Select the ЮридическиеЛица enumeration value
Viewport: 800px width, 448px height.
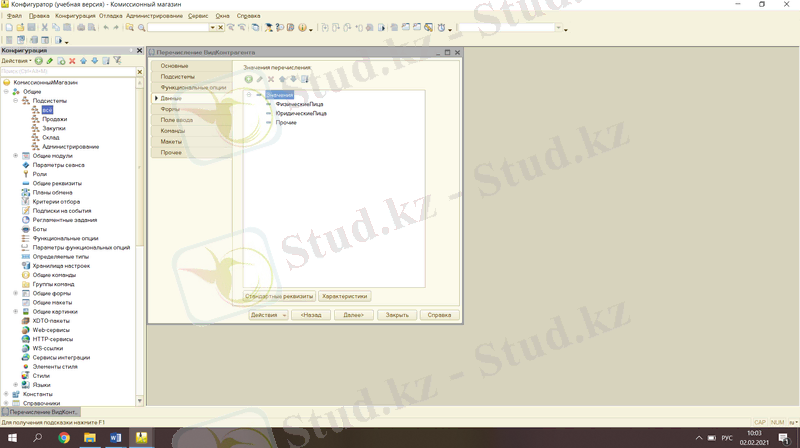[x=301, y=113]
